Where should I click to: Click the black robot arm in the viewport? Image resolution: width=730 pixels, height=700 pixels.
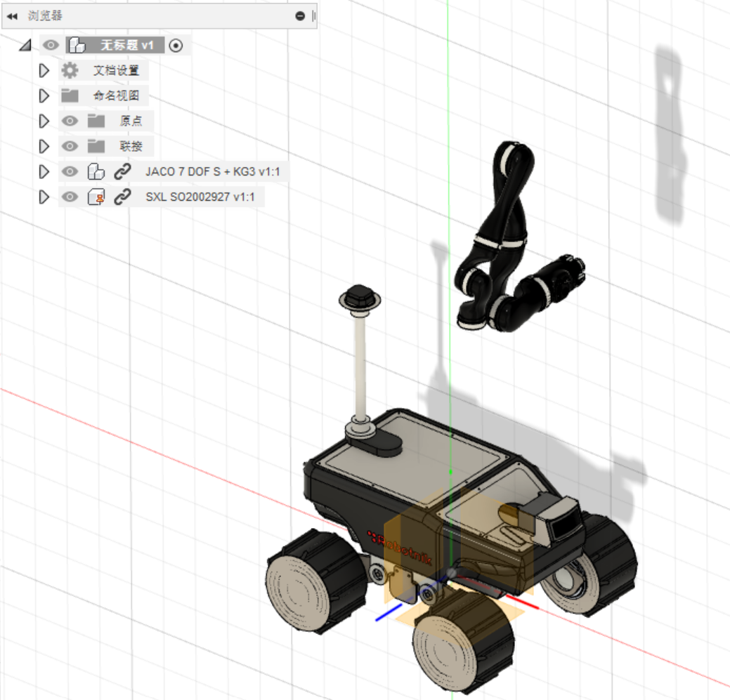[x=506, y=211]
